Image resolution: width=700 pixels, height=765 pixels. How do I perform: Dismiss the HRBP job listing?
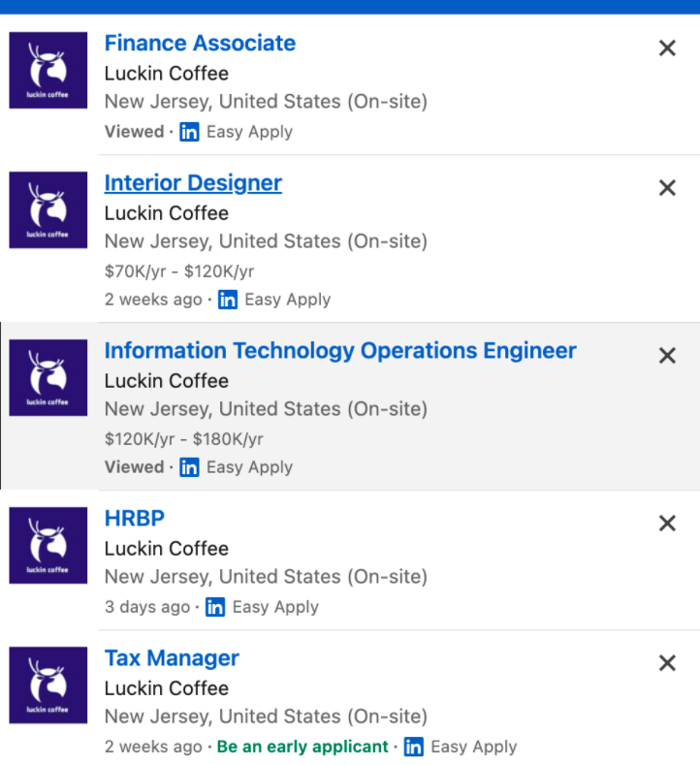(x=667, y=524)
